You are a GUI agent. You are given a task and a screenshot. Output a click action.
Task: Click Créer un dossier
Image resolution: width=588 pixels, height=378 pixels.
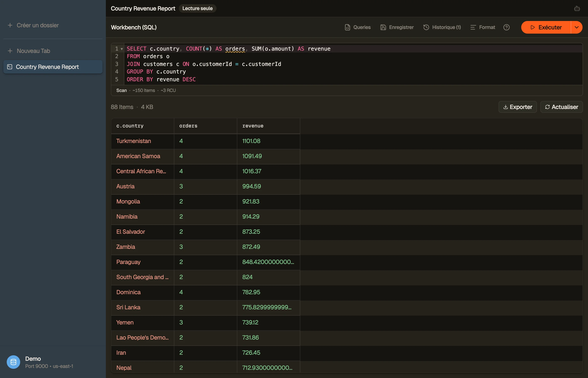33,25
